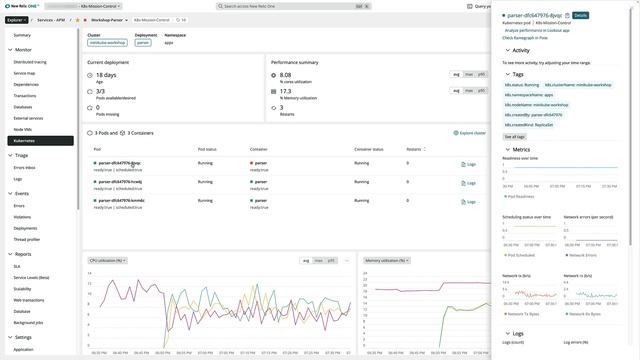Click the CPU cores icon beside 8.08
640x360 pixels.
(273, 75)
